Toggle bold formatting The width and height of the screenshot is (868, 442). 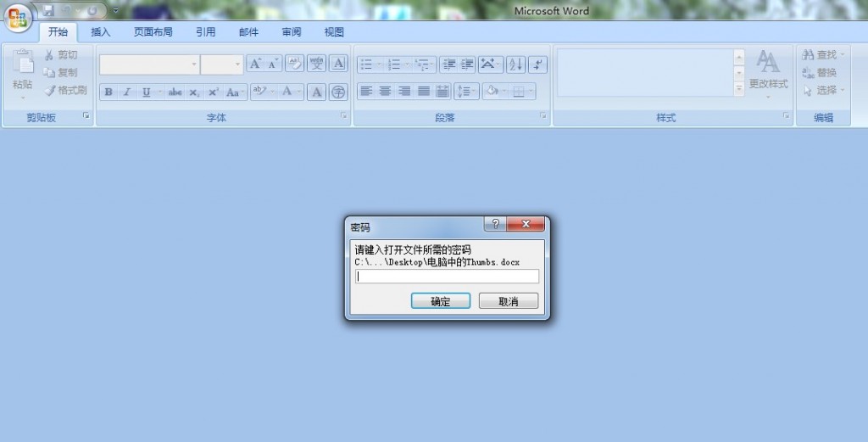click(108, 92)
